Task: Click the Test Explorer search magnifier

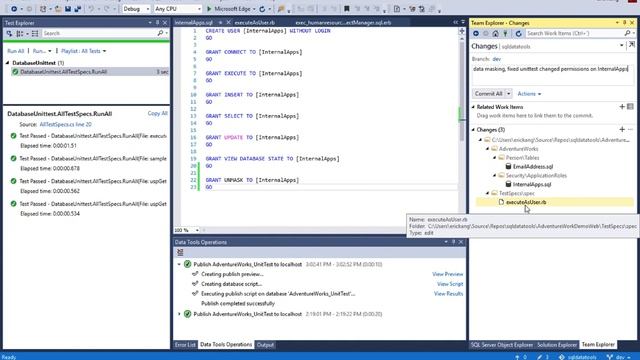Action: pos(160,33)
